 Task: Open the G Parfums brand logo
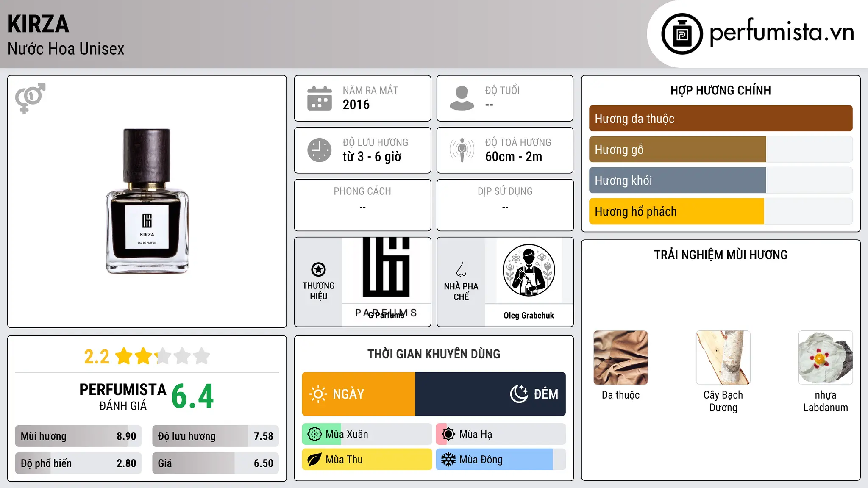(x=386, y=270)
